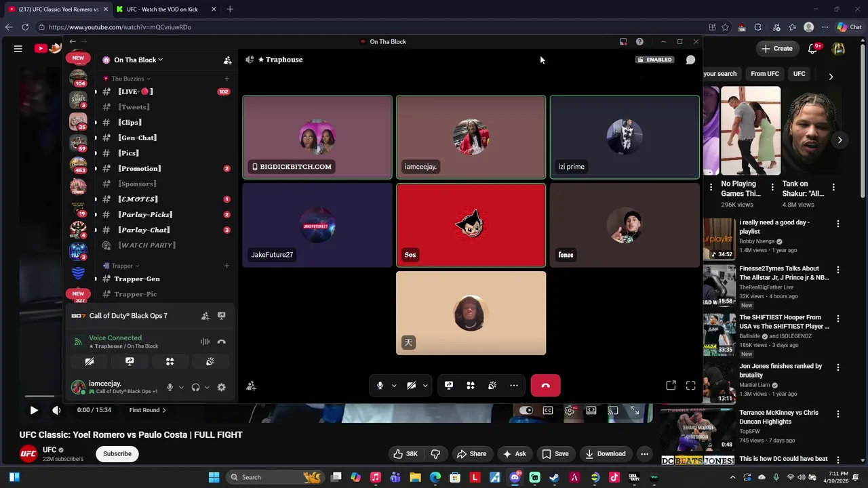
Task: Open soundboard button in voice panel
Action: coord(210,361)
